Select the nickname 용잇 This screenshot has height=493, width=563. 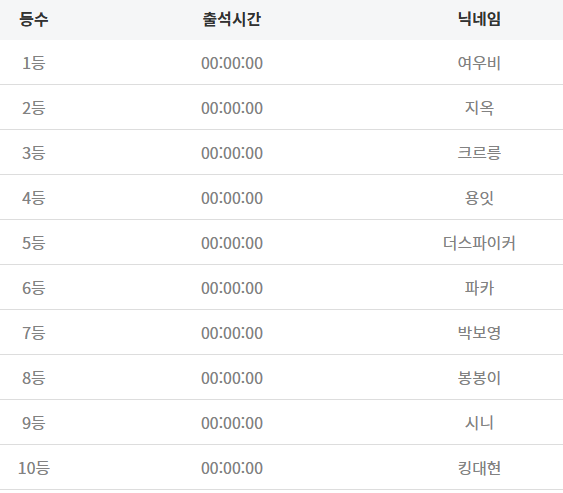pyautogui.click(x=479, y=198)
